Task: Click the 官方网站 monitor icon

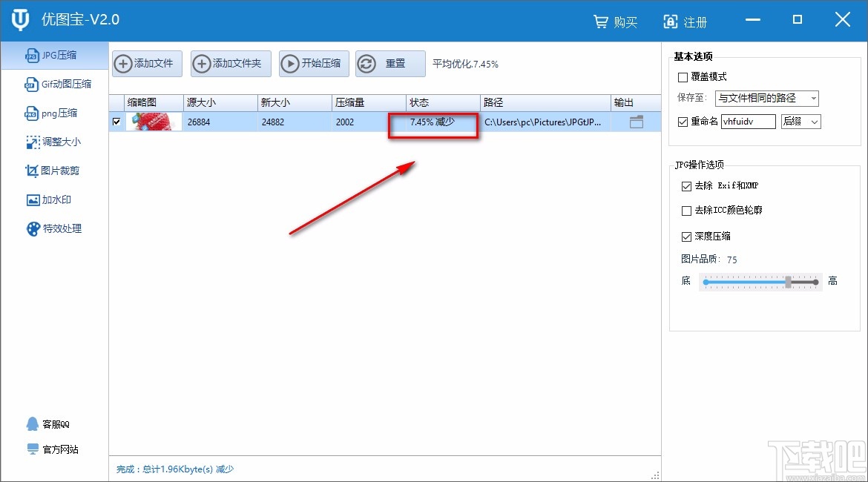Action: (33, 449)
